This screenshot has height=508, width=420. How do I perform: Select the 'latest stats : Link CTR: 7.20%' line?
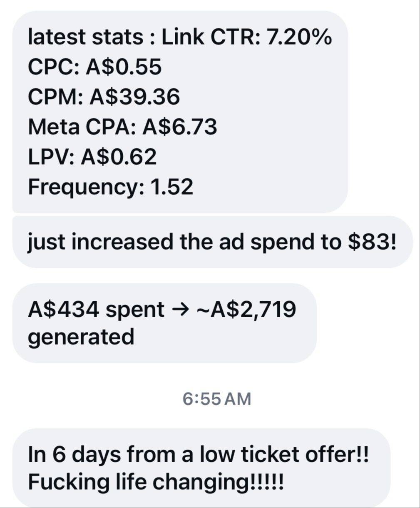[x=180, y=37]
